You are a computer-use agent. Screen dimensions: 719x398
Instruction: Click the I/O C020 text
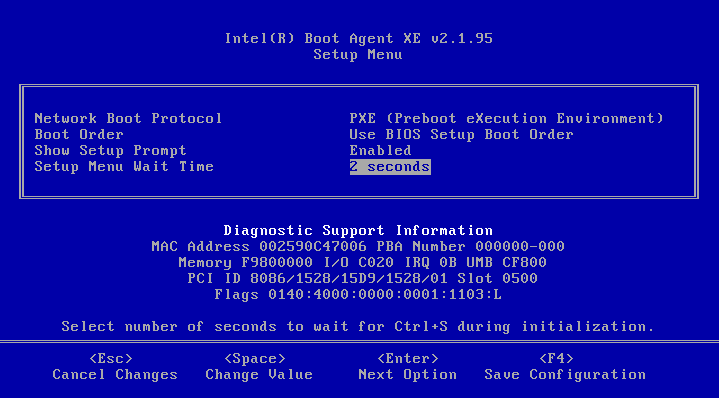[358, 262]
